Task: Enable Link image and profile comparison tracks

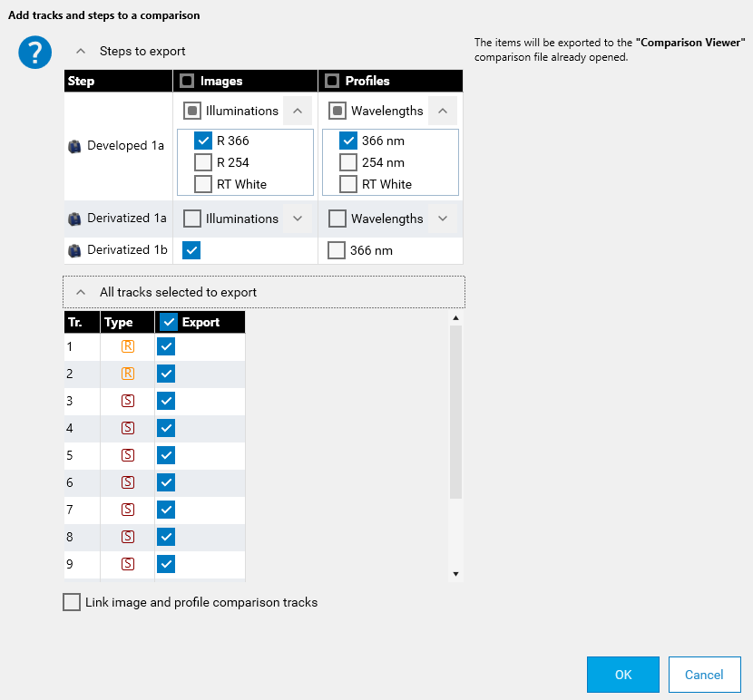Action: pyautogui.click(x=72, y=602)
